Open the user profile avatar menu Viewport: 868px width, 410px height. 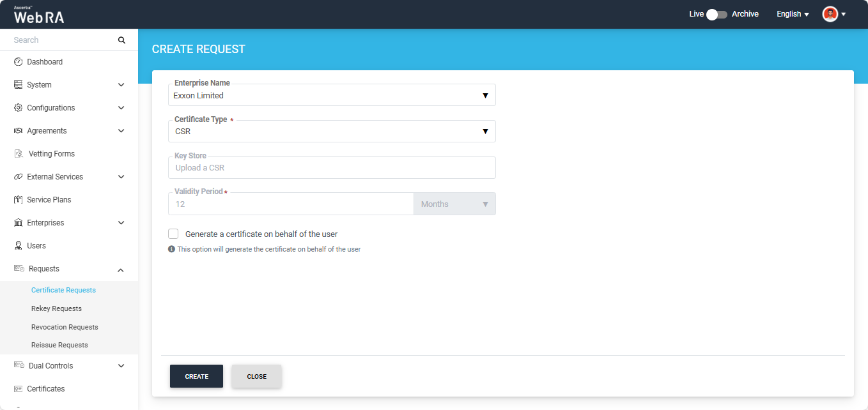click(x=830, y=14)
